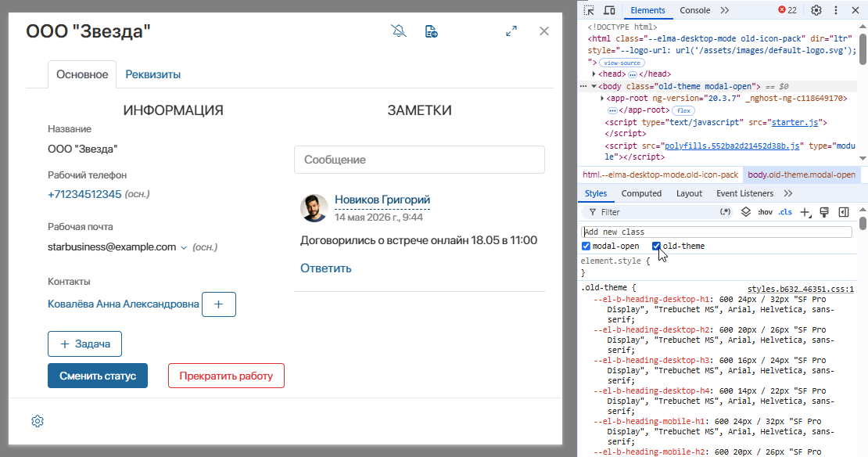868x457 pixels.
Task: Open the styles.b632…46351.css:1 source link
Action: coord(801,289)
